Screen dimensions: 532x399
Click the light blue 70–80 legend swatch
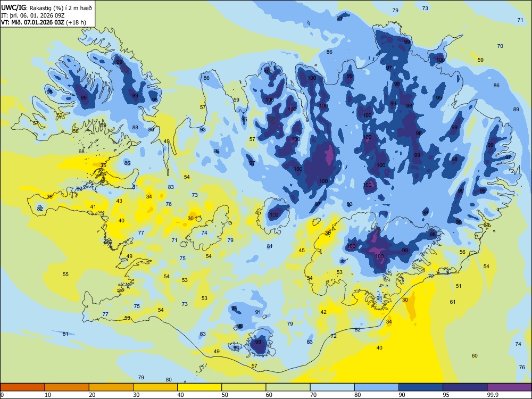[x=332, y=387]
